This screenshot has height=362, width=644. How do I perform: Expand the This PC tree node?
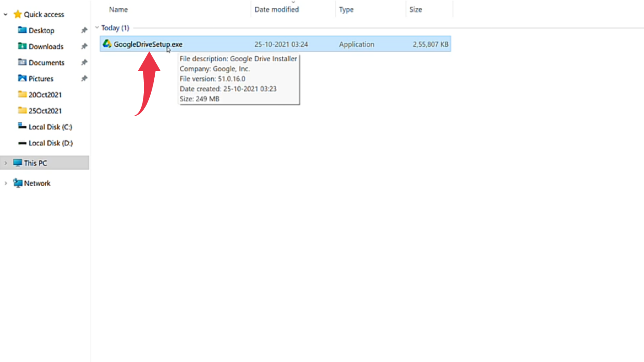pos(5,163)
